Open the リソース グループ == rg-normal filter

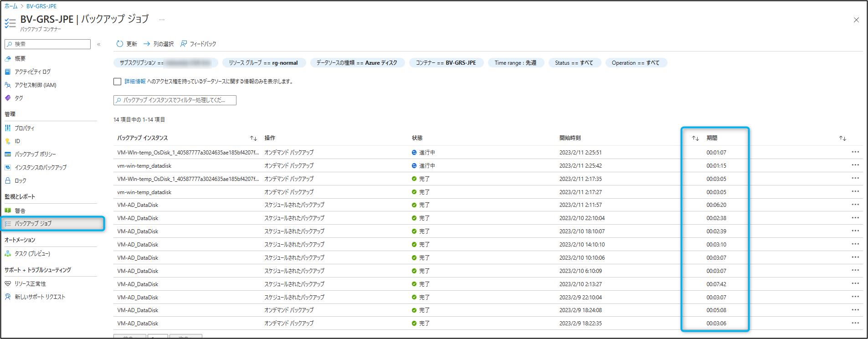[x=263, y=63]
